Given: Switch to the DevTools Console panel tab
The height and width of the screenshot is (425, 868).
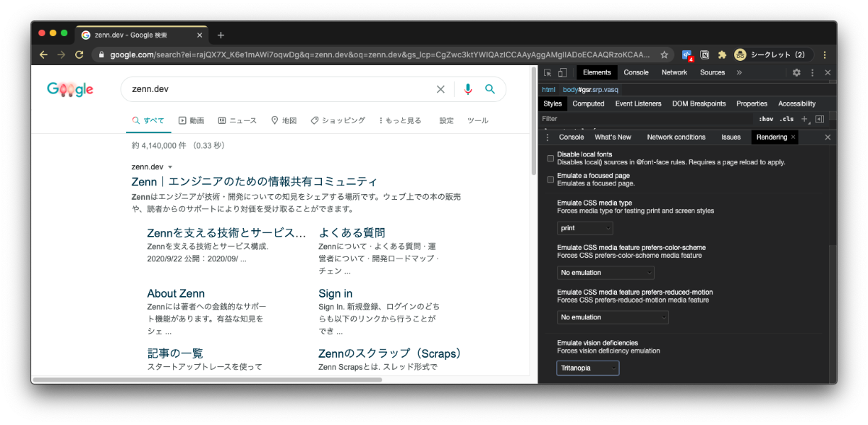Looking at the screenshot, I should coord(637,72).
